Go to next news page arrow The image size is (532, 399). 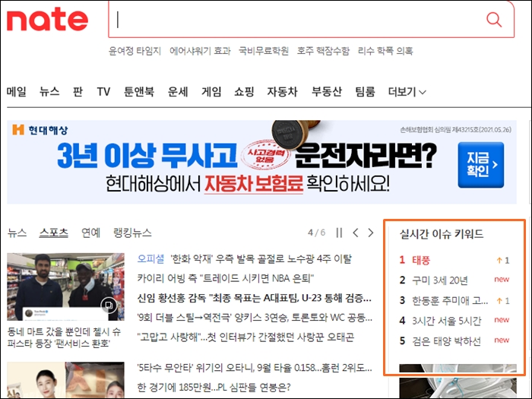[371, 233]
